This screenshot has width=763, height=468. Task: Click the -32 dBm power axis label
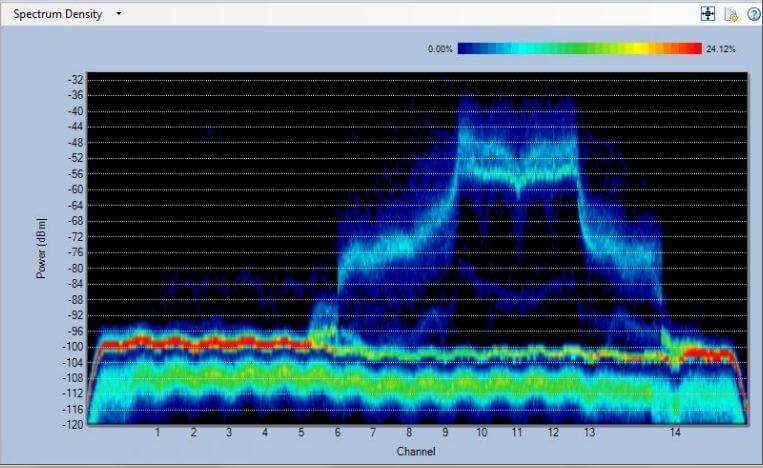point(74,79)
